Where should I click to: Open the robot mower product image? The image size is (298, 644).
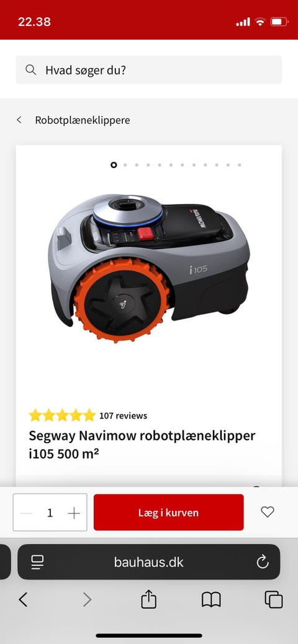click(x=149, y=267)
